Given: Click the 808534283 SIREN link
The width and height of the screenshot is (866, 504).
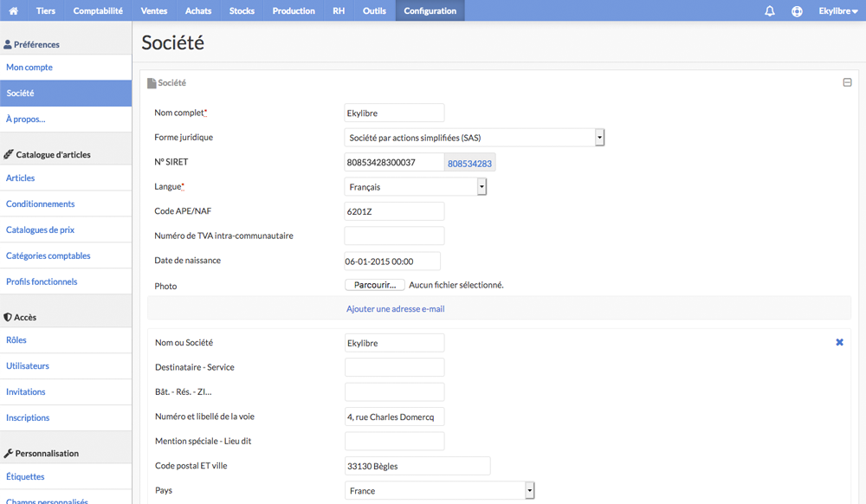Looking at the screenshot, I should [x=469, y=164].
